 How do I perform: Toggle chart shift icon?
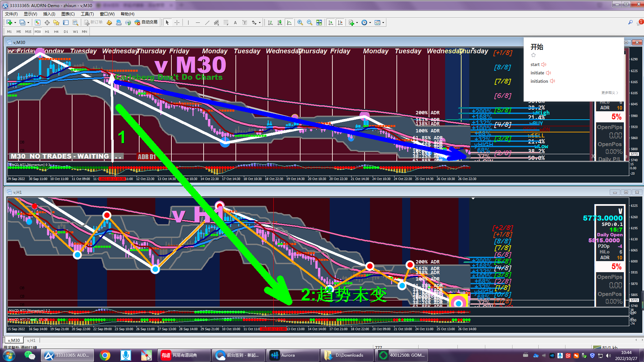pos(340,22)
